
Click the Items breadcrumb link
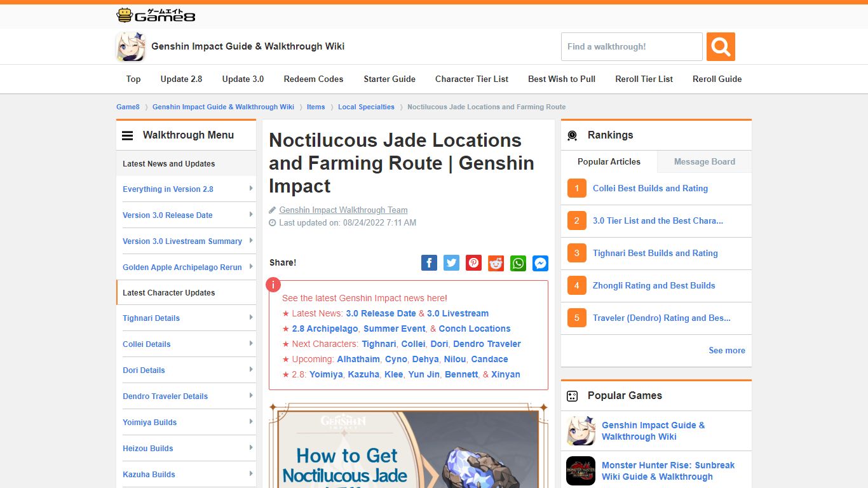(316, 107)
